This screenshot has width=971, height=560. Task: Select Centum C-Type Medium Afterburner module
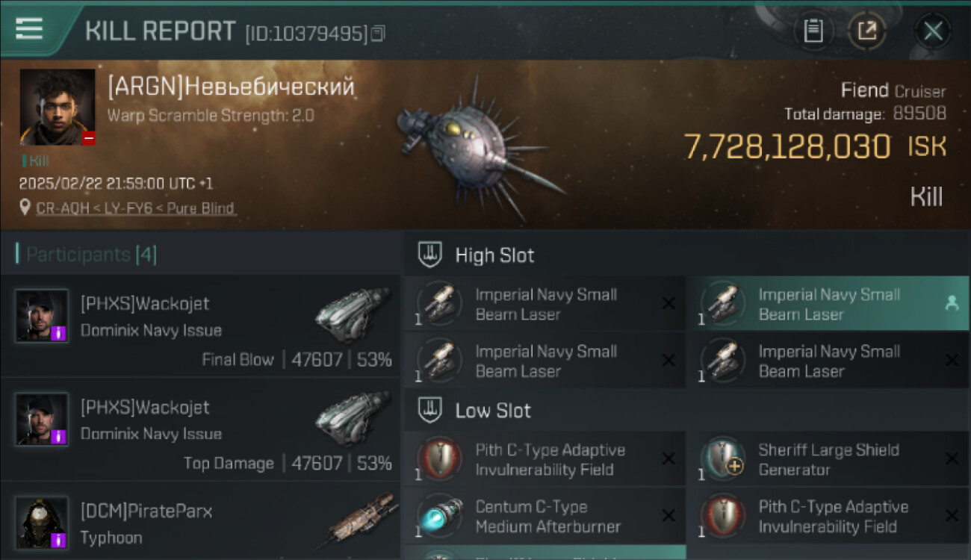[545, 516]
